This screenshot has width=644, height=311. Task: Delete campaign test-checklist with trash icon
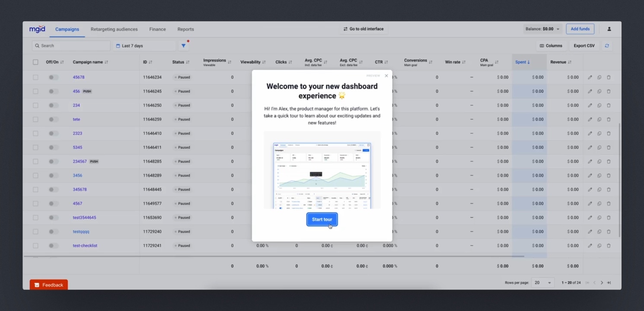(609, 246)
